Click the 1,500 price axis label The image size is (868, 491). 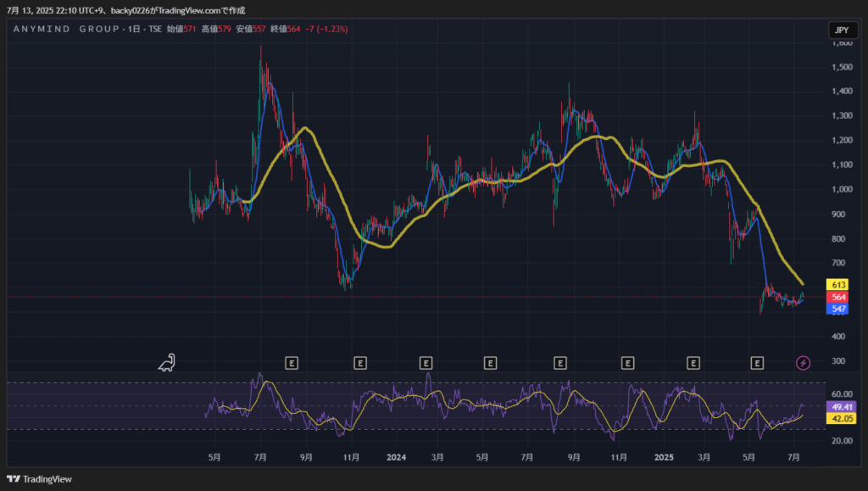click(x=842, y=67)
